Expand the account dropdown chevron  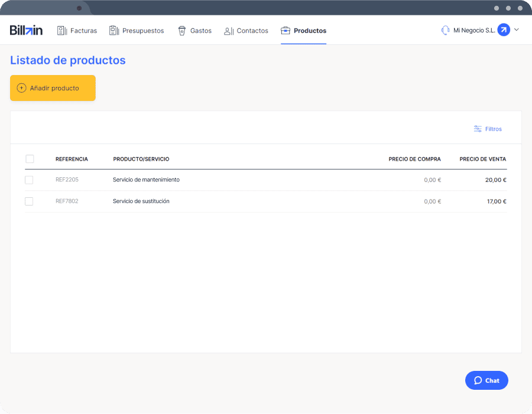click(x=517, y=30)
